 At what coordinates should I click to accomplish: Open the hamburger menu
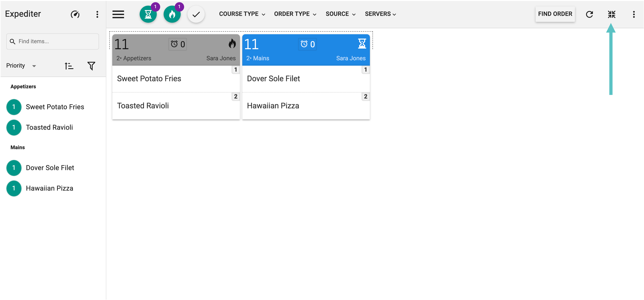118,14
